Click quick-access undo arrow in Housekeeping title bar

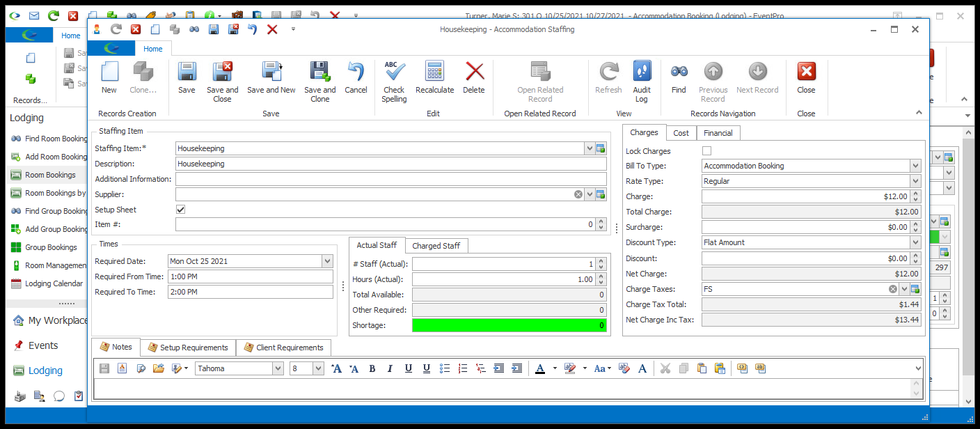click(x=253, y=29)
